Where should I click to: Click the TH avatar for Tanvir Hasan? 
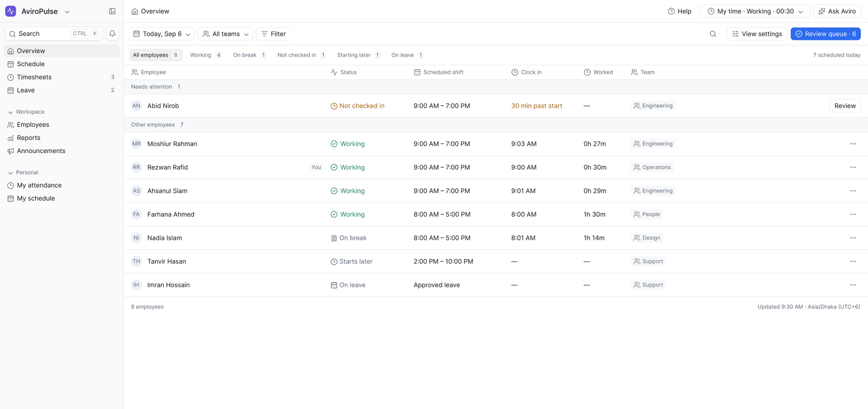(136, 261)
